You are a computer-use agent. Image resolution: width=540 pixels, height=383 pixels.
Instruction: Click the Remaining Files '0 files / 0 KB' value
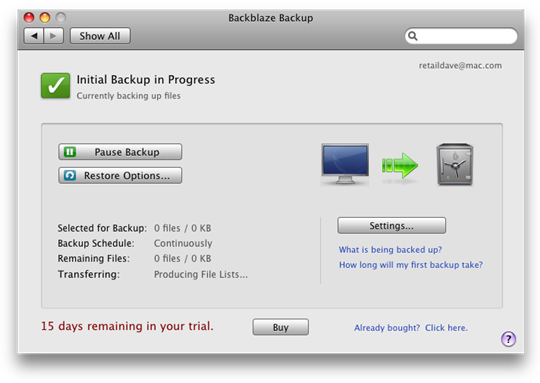pos(183,258)
